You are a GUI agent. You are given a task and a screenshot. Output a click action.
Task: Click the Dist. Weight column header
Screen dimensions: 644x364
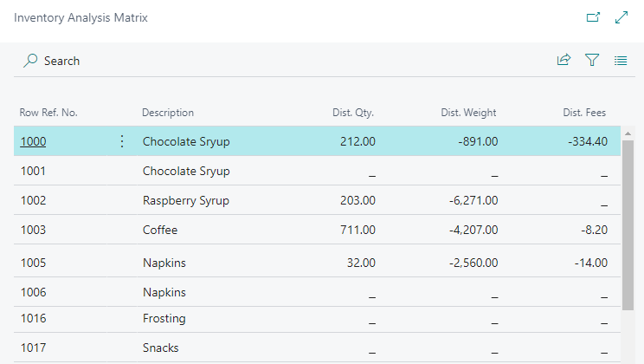468,113
